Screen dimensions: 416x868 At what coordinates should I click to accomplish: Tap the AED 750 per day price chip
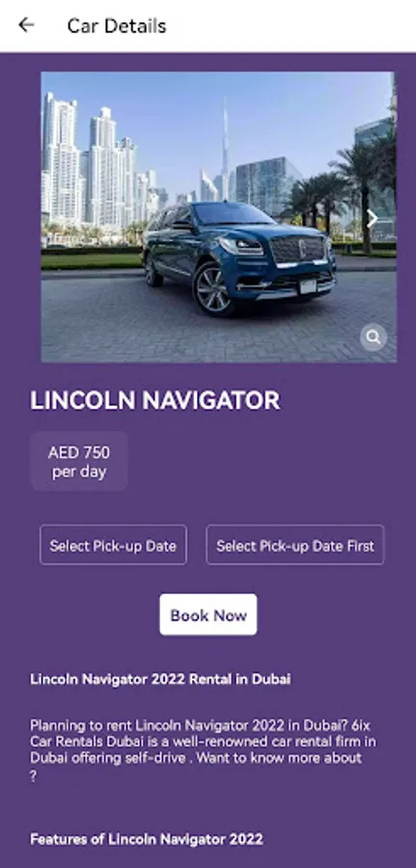(78, 462)
